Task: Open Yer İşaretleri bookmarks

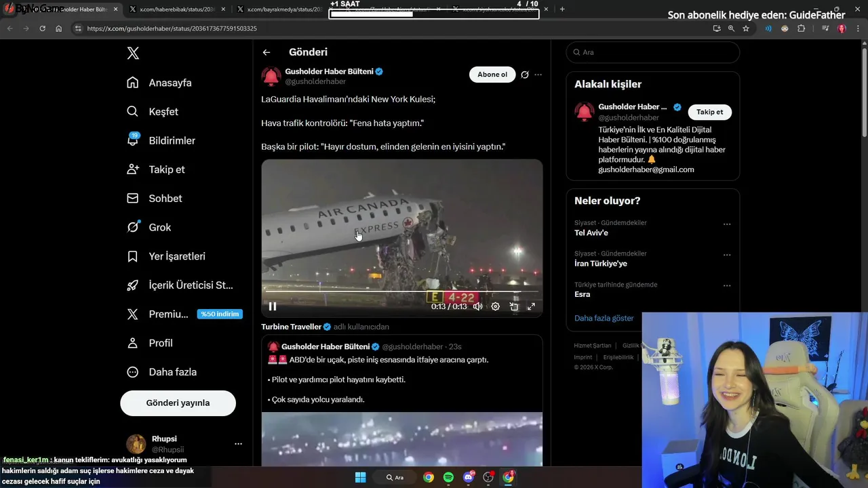Action: point(166,256)
